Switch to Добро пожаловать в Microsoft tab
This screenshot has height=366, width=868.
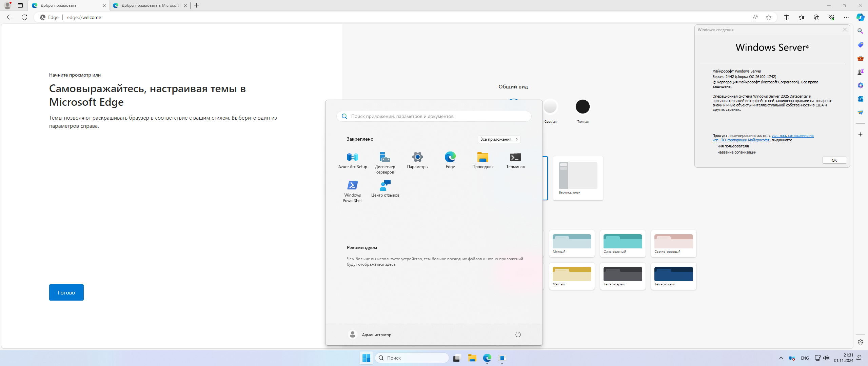click(150, 5)
